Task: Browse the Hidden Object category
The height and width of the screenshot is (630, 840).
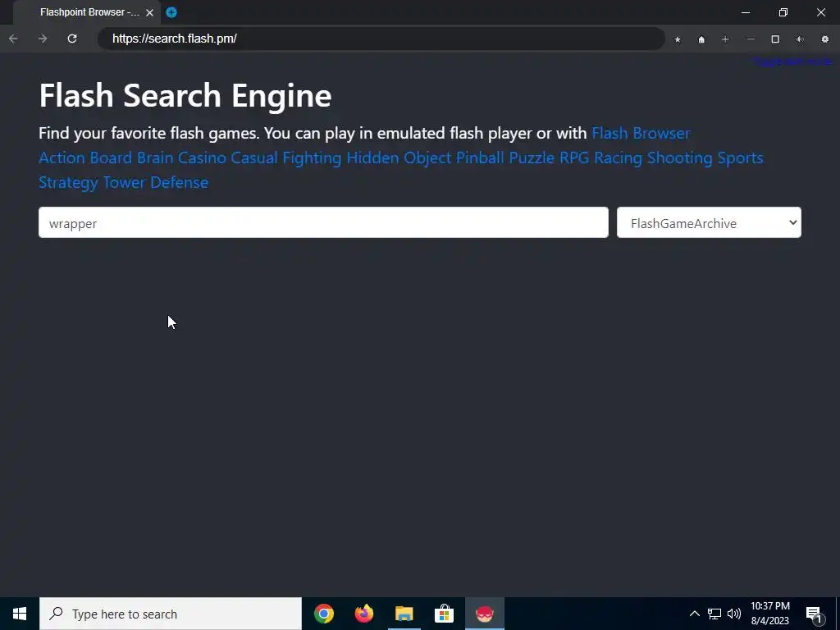Action: point(399,158)
